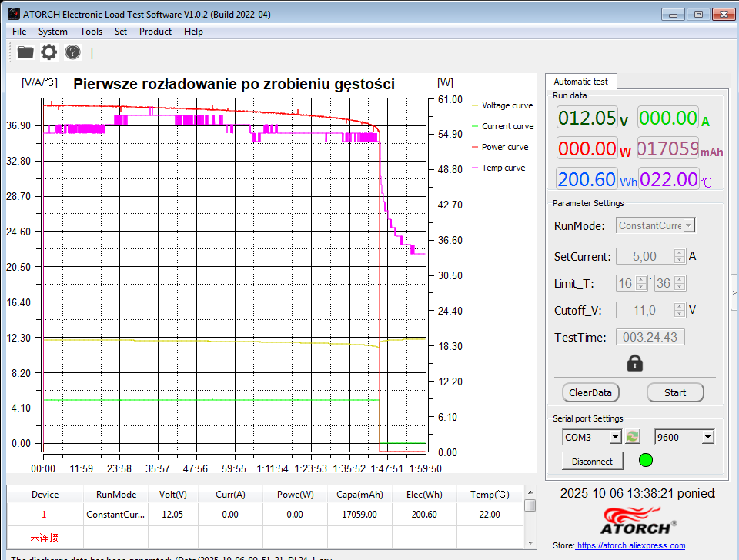Viewport: 739px width, 560px height.
Task: Decrease Cutoff_V with the down arrow
Action: tap(679, 313)
